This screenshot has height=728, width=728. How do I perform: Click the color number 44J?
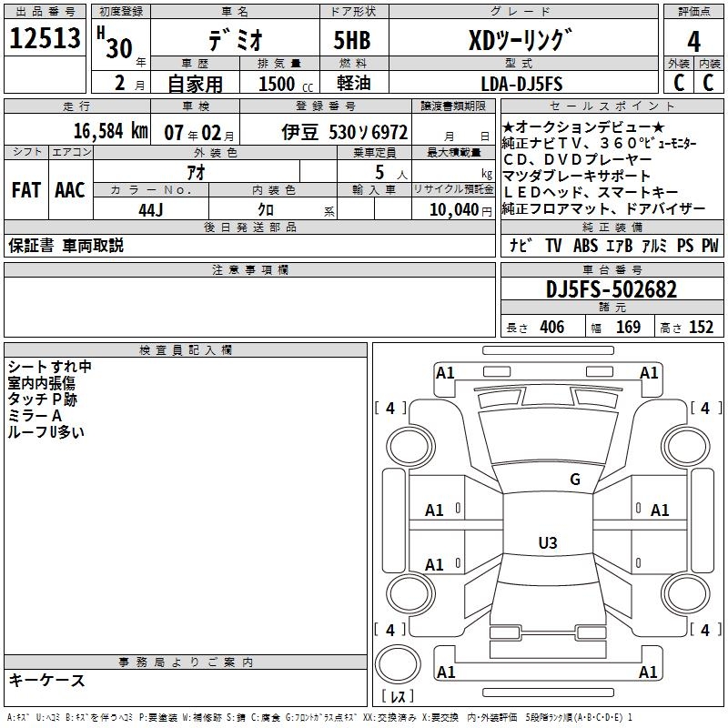pos(151,210)
